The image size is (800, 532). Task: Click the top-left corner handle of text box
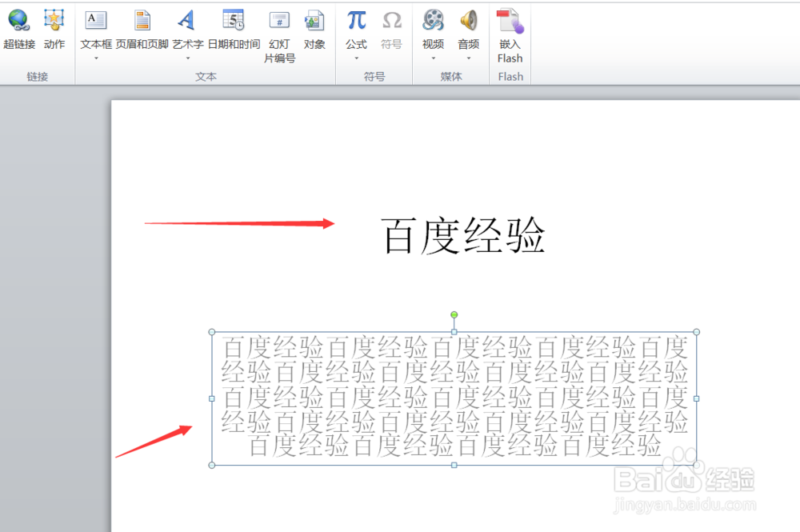tap(212, 332)
